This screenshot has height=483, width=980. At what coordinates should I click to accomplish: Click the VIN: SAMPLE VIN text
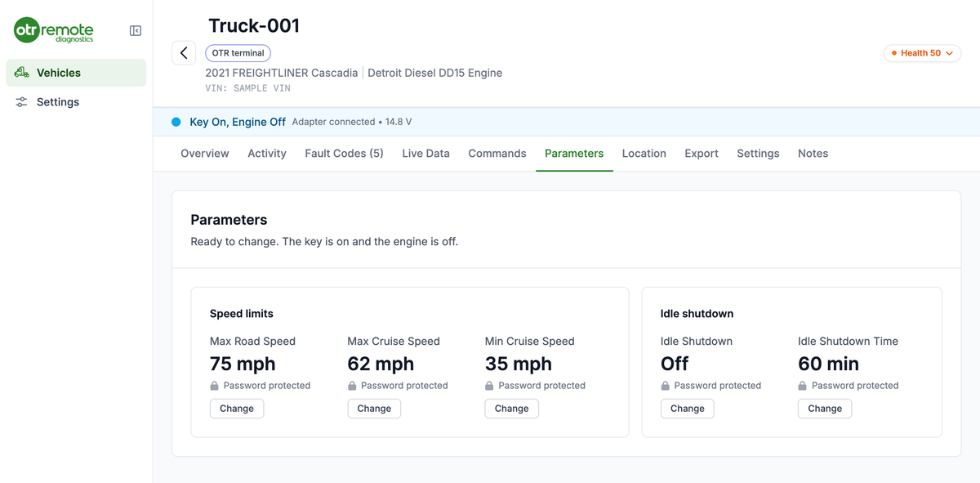248,88
